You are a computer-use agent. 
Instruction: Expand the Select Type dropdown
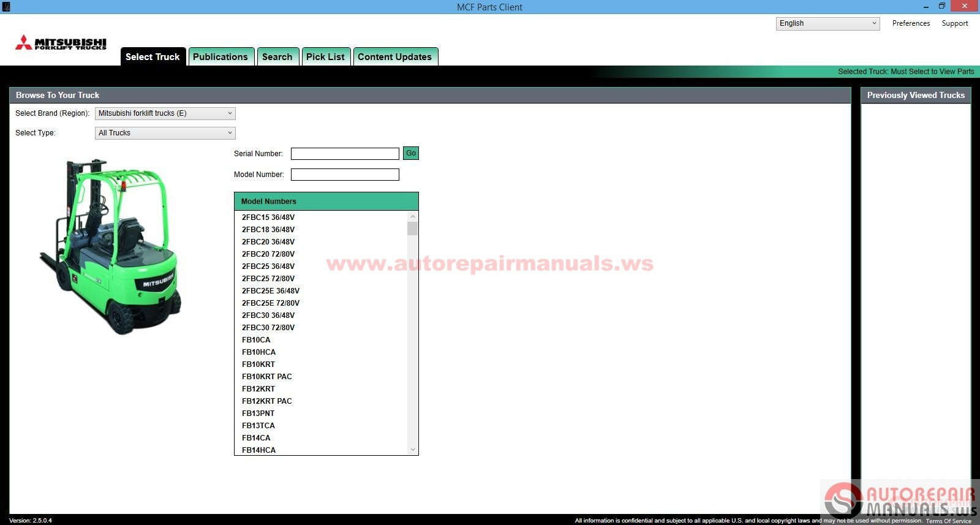(165, 133)
